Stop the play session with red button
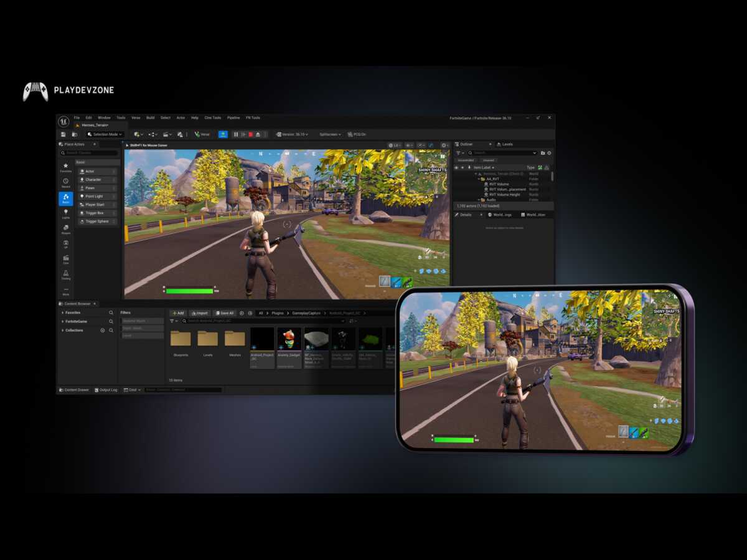The image size is (747, 560). click(x=251, y=134)
